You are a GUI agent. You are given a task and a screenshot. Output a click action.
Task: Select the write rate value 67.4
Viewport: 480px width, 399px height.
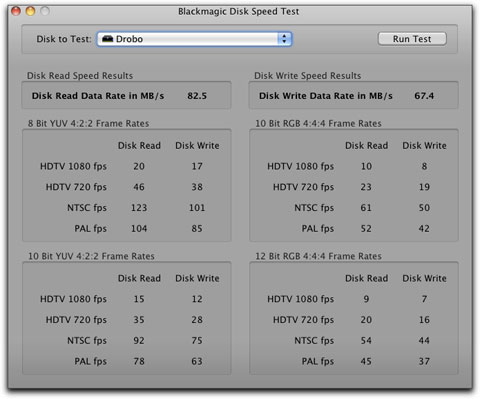[424, 96]
